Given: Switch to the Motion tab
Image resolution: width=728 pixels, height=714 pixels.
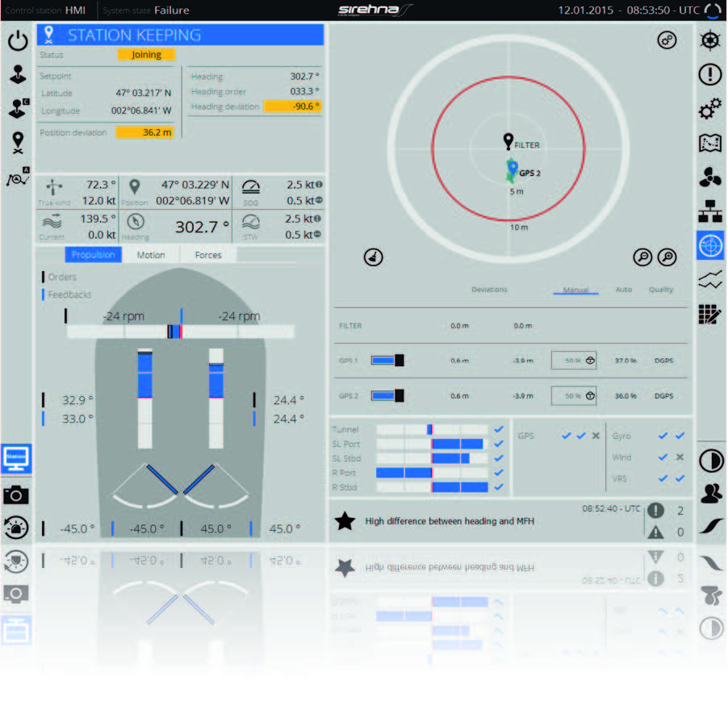Looking at the screenshot, I should 151,255.
